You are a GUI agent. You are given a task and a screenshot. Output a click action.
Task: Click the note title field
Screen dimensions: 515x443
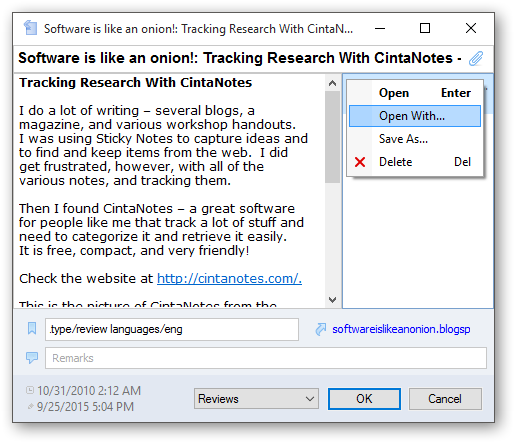[240, 58]
